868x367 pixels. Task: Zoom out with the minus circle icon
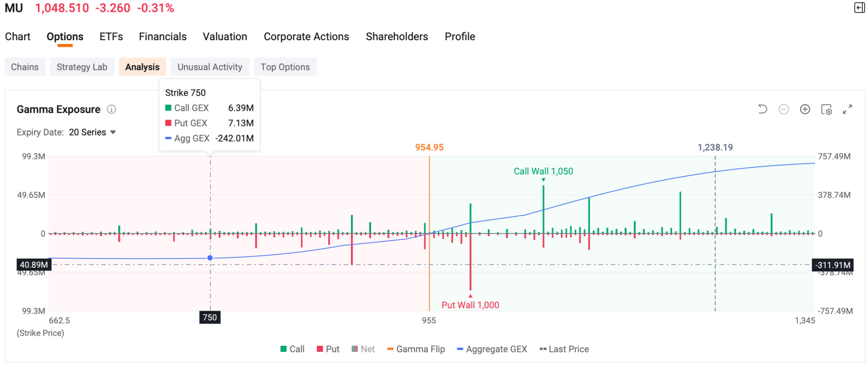(x=783, y=109)
